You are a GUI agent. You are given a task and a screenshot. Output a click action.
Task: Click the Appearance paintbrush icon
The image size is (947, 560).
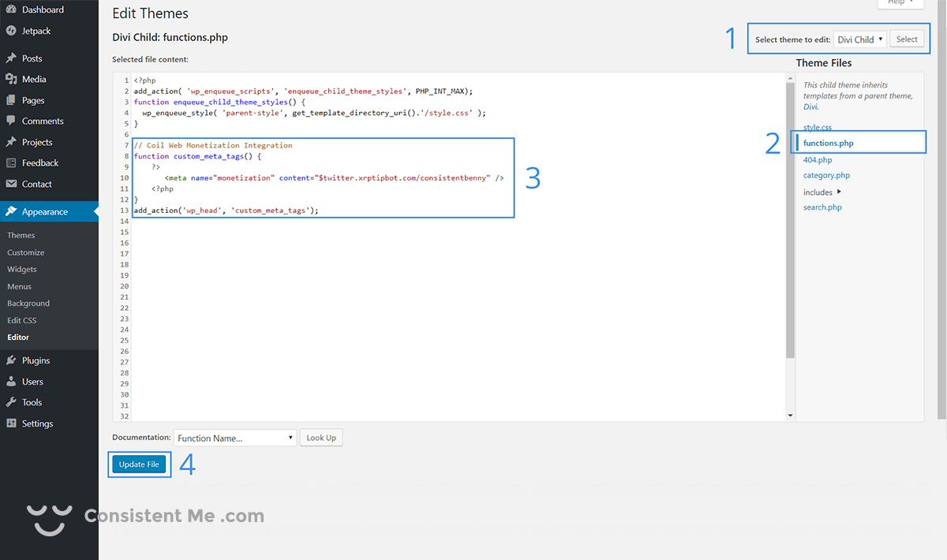11,211
